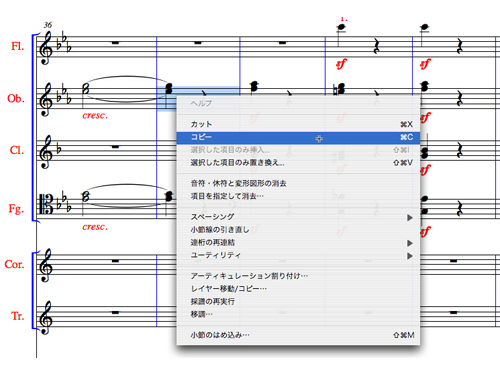Select the cresc. marking under bassoon staff
500x375 pixels.
95,227
